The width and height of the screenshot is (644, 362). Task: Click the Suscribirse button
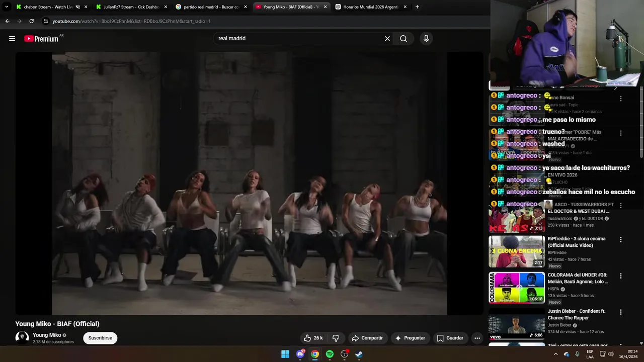[x=100, y=338]
